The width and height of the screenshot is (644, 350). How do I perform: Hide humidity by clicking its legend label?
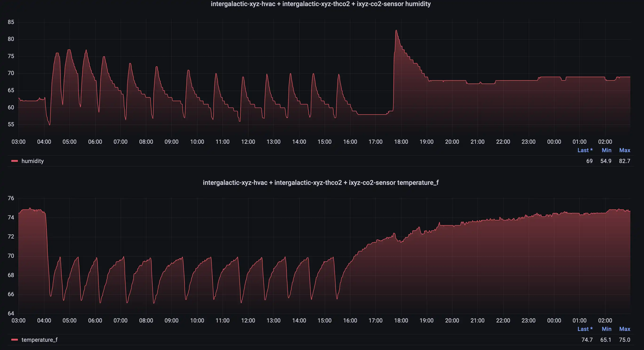click(x=32, y=161)
